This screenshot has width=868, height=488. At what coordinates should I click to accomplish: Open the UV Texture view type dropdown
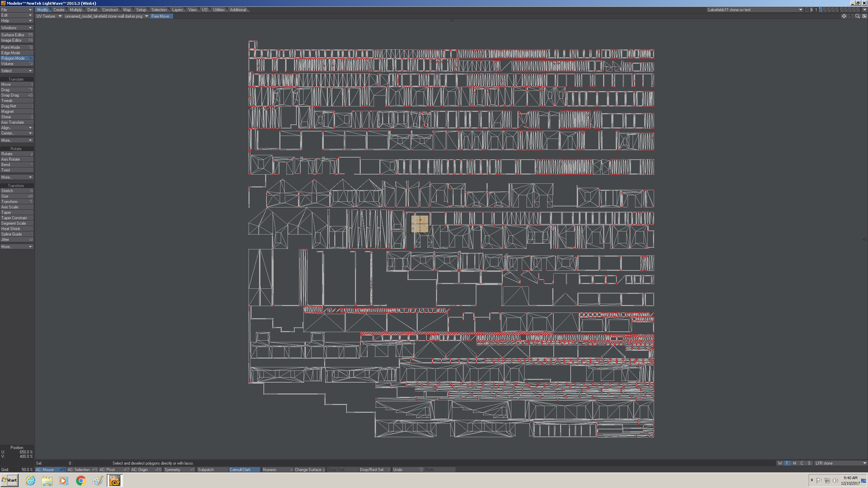click(49, 16)
